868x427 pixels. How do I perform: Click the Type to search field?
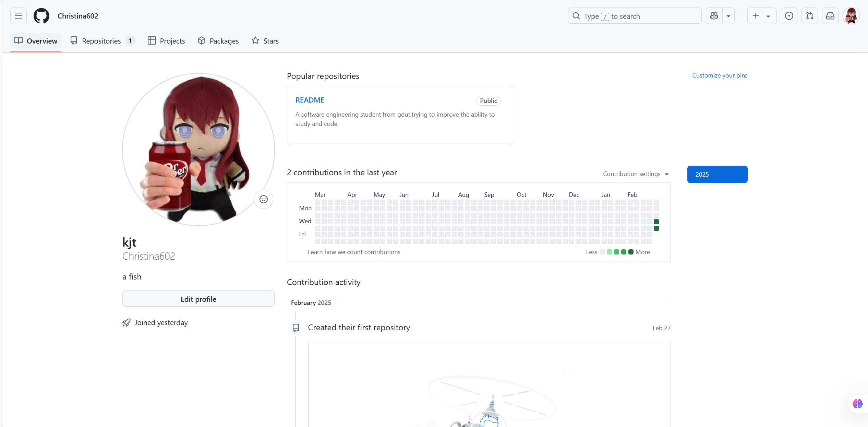(634, 16)
